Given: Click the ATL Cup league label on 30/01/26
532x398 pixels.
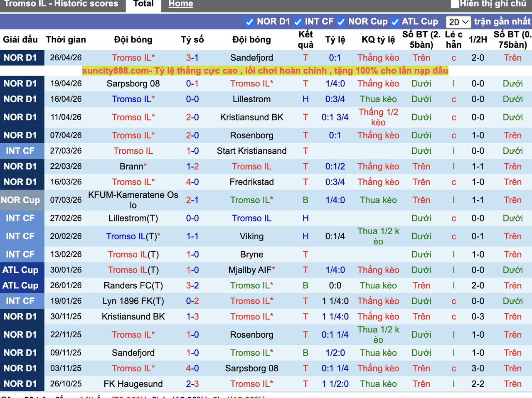Looking at the screenshot, I should point(21,270).
